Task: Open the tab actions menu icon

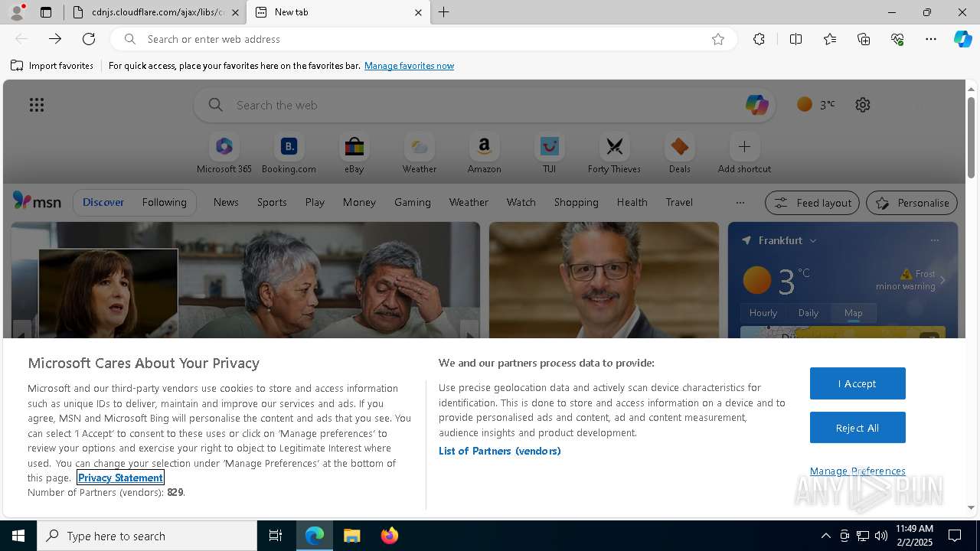Action: (x=46, y=12)
